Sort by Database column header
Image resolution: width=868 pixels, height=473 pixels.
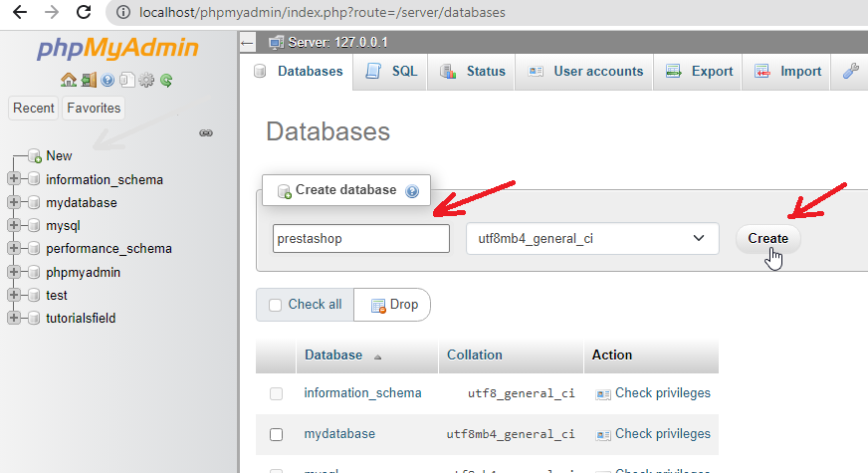point(333,355)
